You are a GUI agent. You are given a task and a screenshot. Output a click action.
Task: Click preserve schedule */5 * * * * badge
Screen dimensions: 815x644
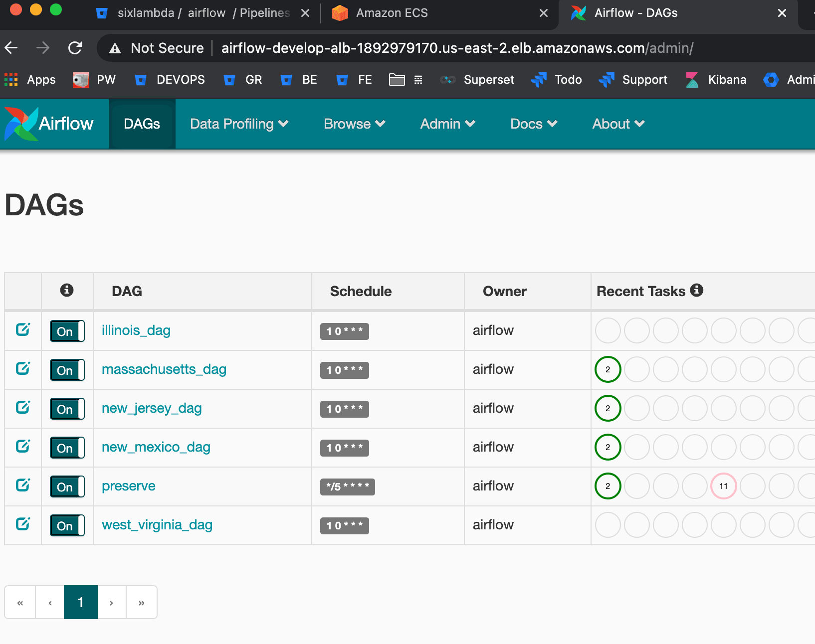(348, 486)
